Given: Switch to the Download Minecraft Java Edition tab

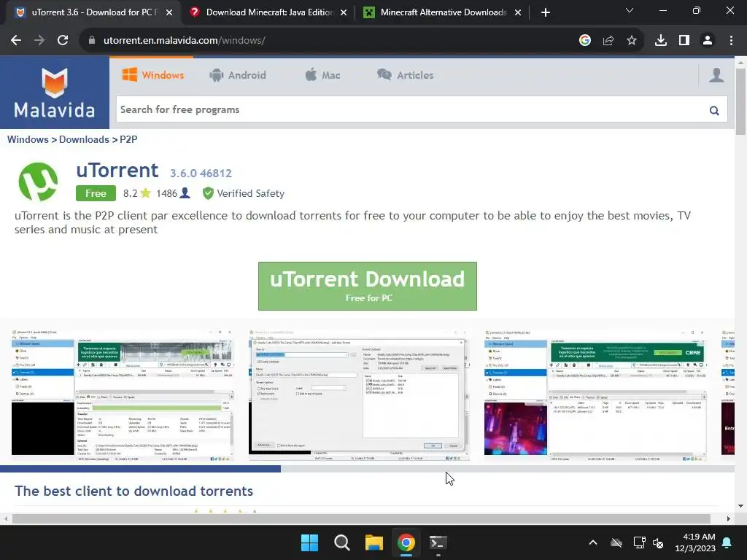Looking at the screenshot, I should [269, 12].
